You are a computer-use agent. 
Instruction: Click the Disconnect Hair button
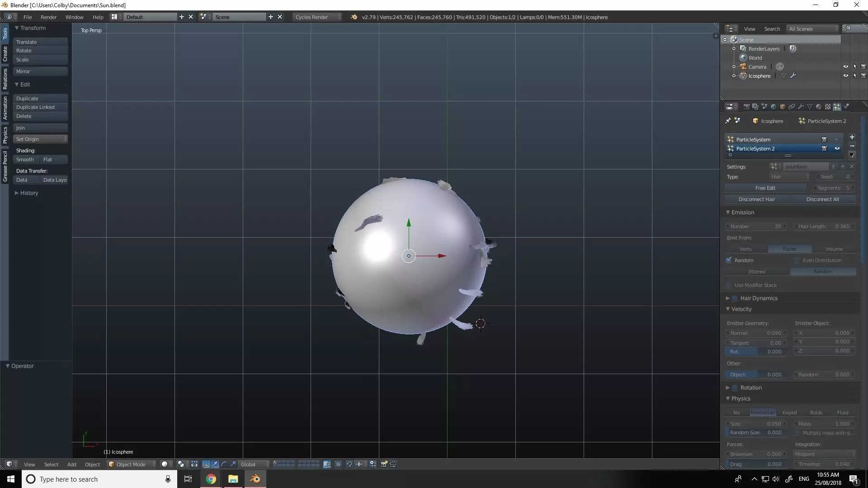click(756, 199)
